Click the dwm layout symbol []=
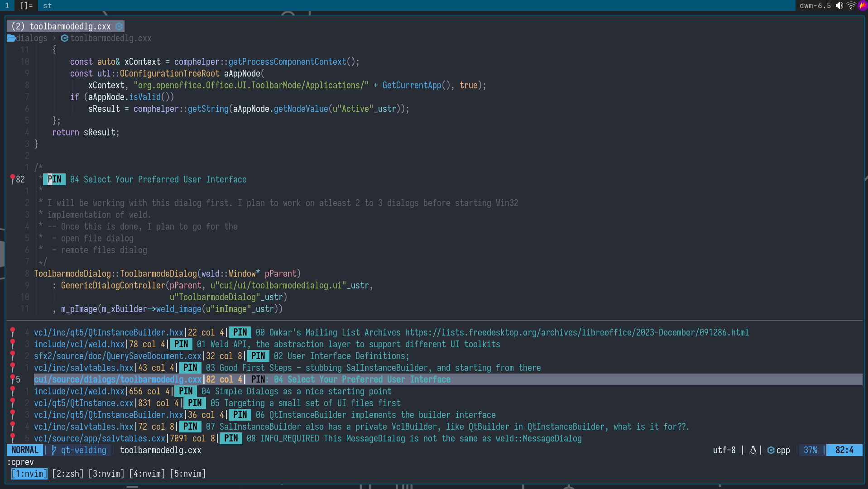868x489 pixels. click(x=26, y=5)
